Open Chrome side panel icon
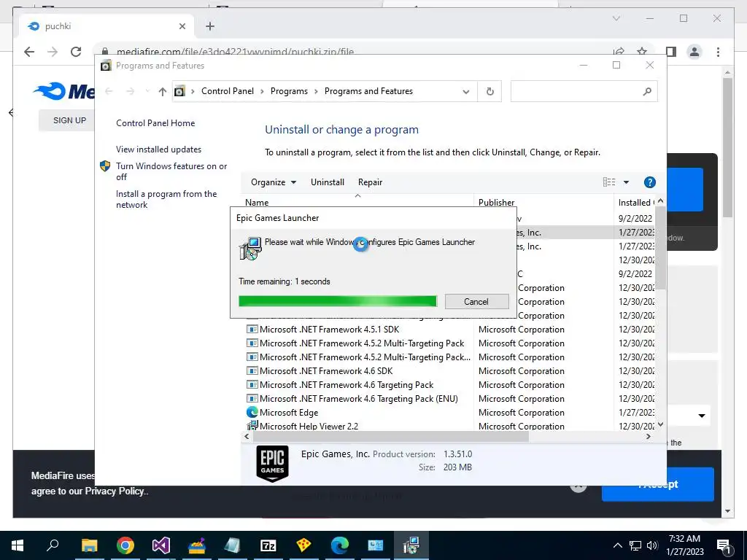This screenshot has width=747, height=560. pos(671,52)
